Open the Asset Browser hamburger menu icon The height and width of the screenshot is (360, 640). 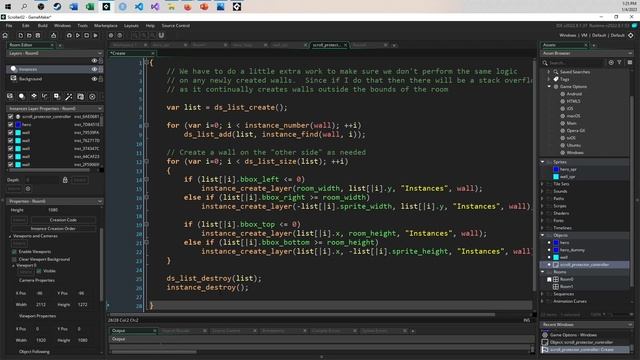pos(630,62)
